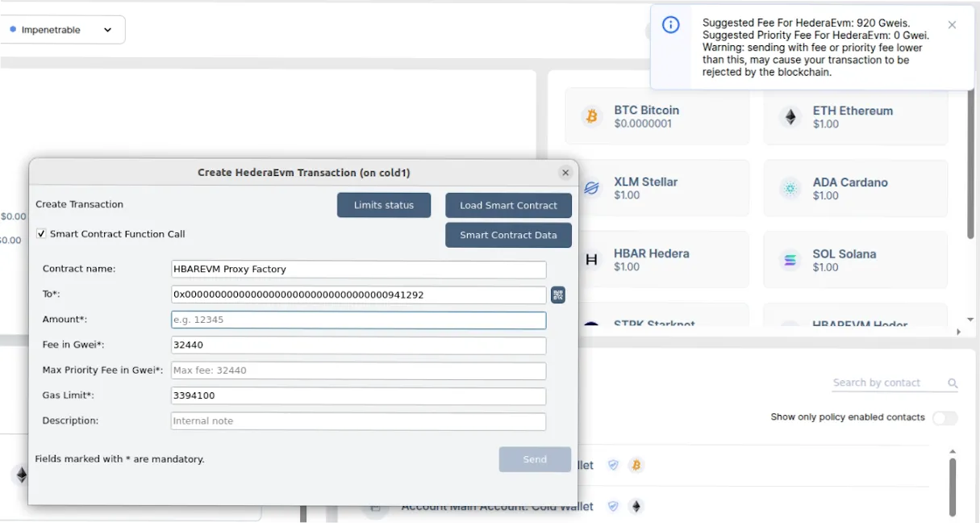Image resolution: width=980 pixels, height=523 pixels.
Task: Click the shield icon beside the Bitcoin contact icon
Action: [613, 465]
